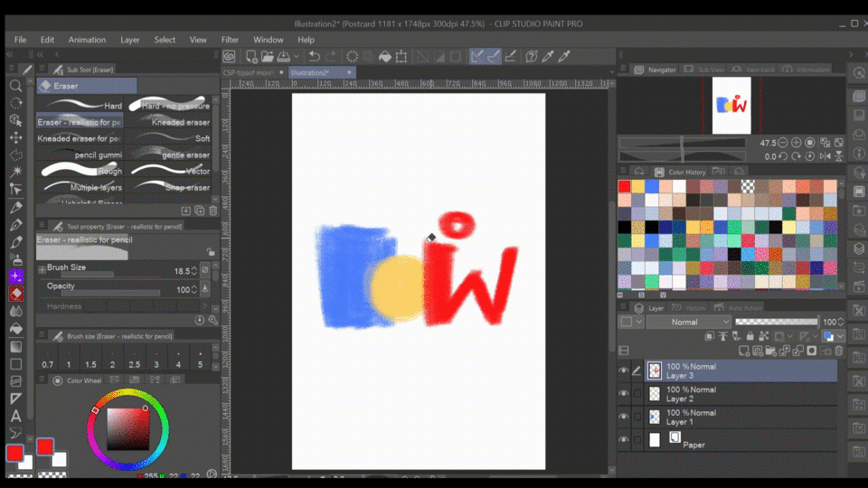Open the save options dropdown arrow
868x488 pixels.
(x=297, y=56)
